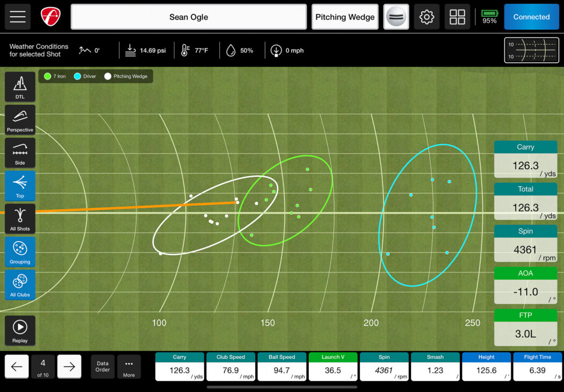Open the hamburger navigation menu
This screenshot has width=564, height=392.
(x=18, y=17)
